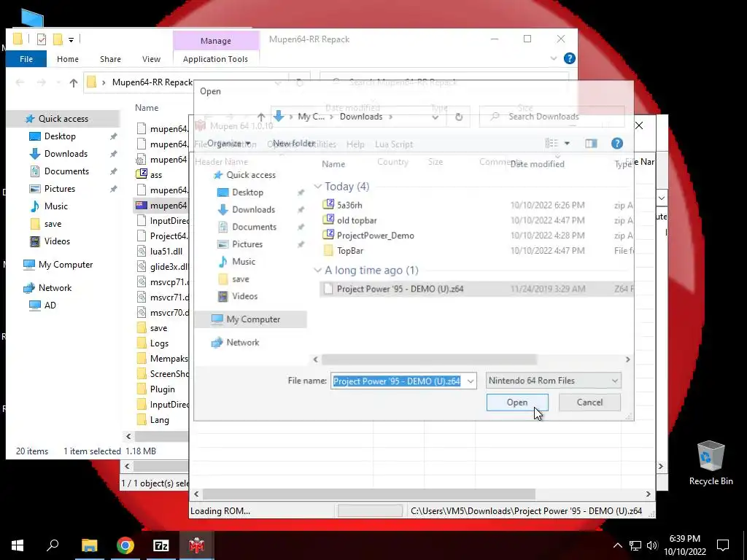
Task: Open the Recycle Bin desktop icon
Action: click(x=711, y=463)
